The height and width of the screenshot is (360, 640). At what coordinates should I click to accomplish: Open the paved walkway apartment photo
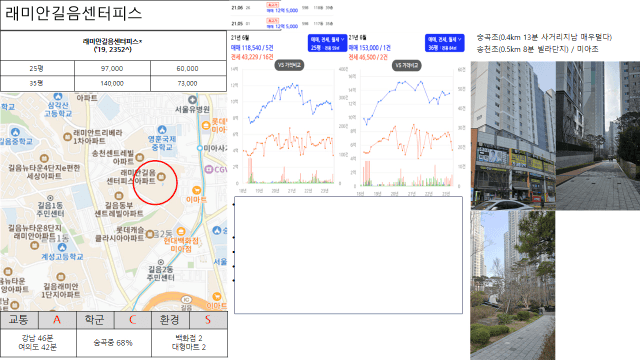pyautogui.click(x=598, y=136)
